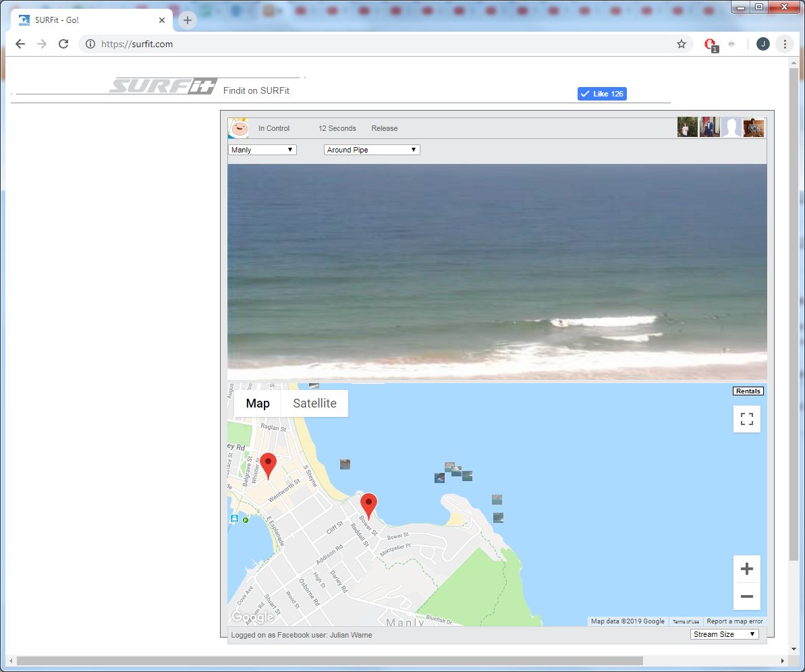Click the SURFit logo
Viewport: 805px width, 672px height.
click(163, 86)
